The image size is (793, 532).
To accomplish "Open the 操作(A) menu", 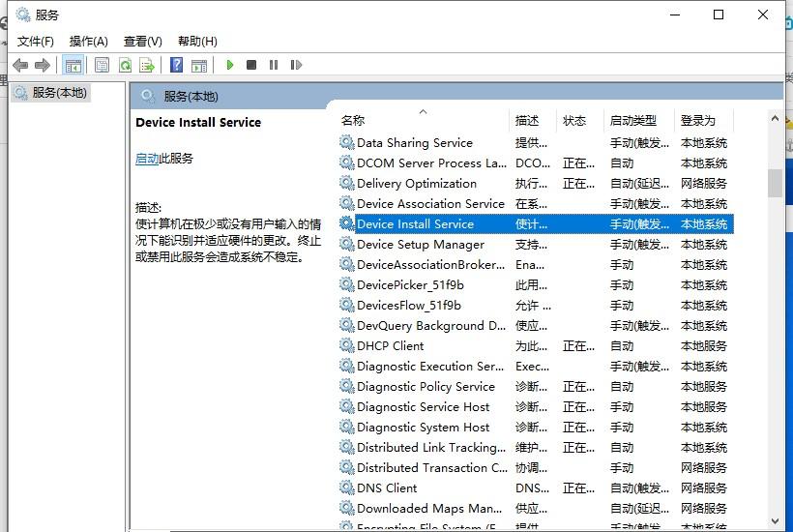I will 89,41.
